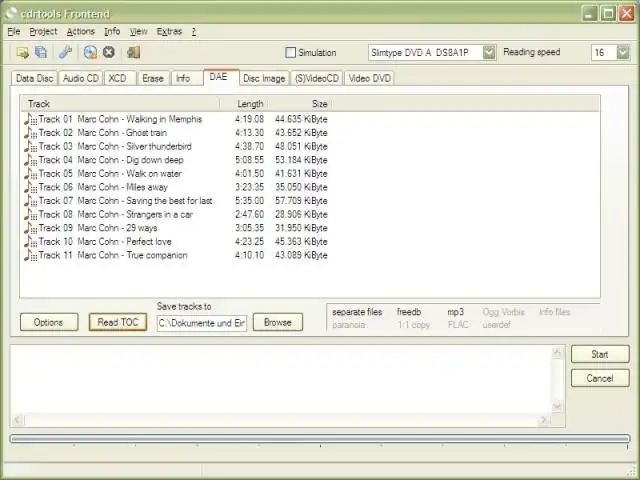Click the Browse button
This screenshot has height=480, width=640.
(278, 322)
